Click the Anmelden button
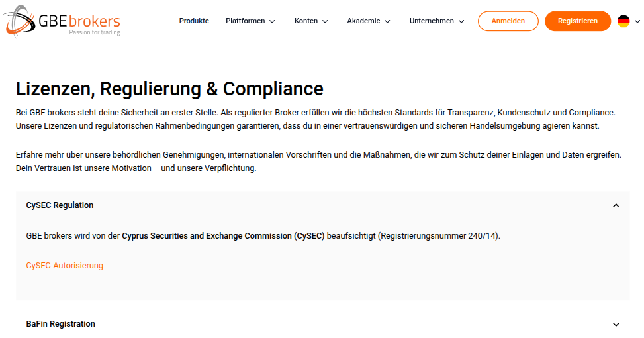 [508, 21]
